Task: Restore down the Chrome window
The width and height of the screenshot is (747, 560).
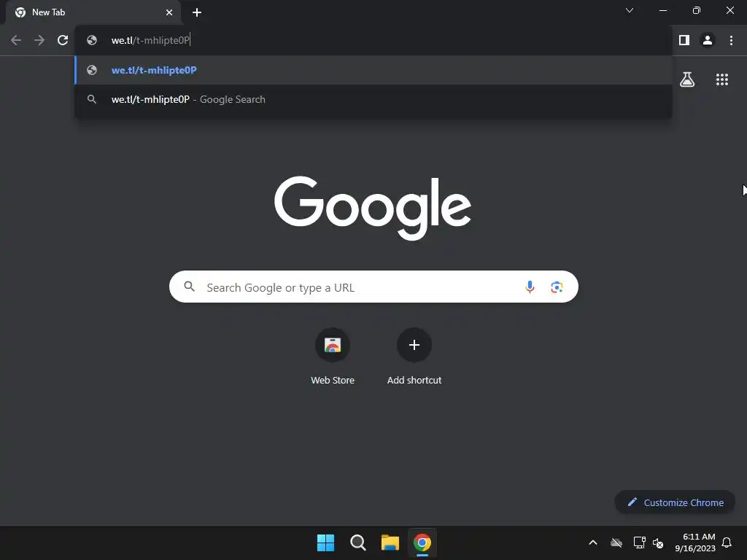Action: tap(697, 10)
